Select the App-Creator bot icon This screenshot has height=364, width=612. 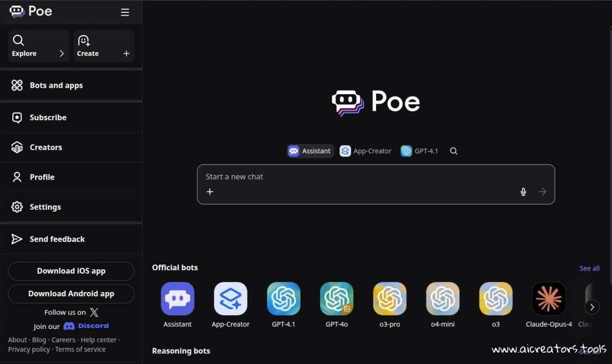(x=230, y=299)
